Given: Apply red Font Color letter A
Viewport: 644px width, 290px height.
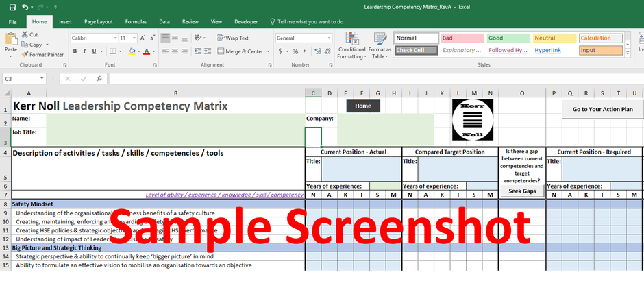Looking at the screenshot, I should click(147, 51).
